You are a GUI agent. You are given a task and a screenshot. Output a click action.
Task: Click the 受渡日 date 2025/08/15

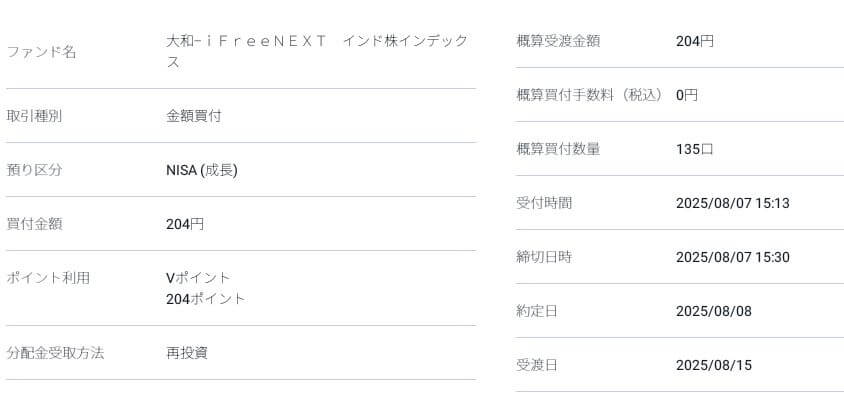(x=714, y=366)
